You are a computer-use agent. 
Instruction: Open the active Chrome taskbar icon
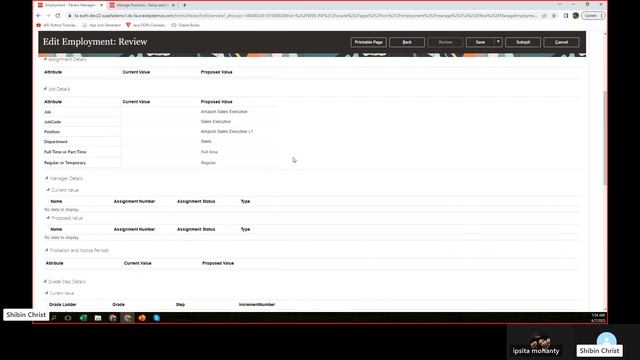[x=127, y=318]
